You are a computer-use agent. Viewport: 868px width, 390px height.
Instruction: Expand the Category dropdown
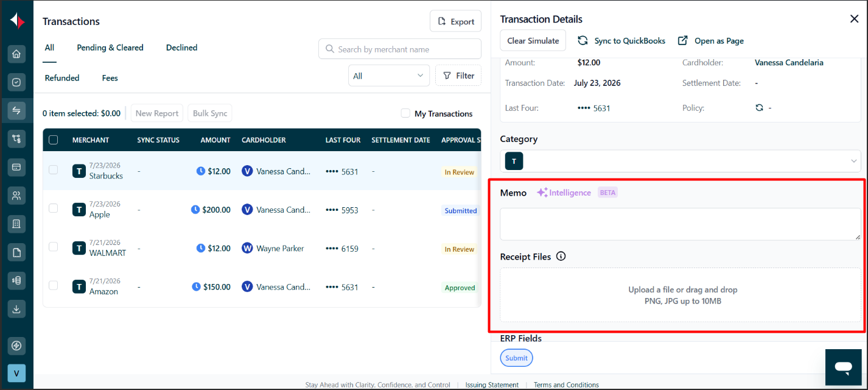click(x=681, y=161)
